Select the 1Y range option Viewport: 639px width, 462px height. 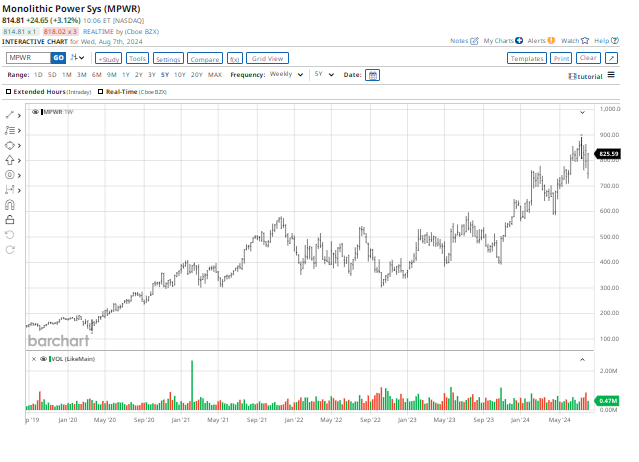(x=126, y=75)
